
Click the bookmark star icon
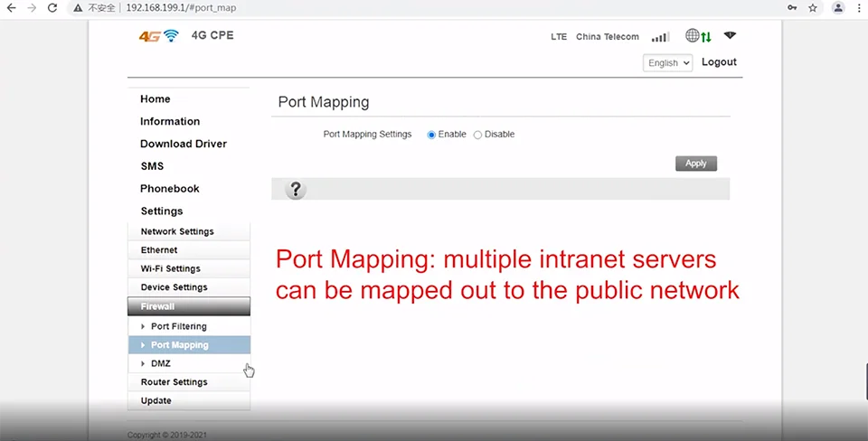coord(813,8)
